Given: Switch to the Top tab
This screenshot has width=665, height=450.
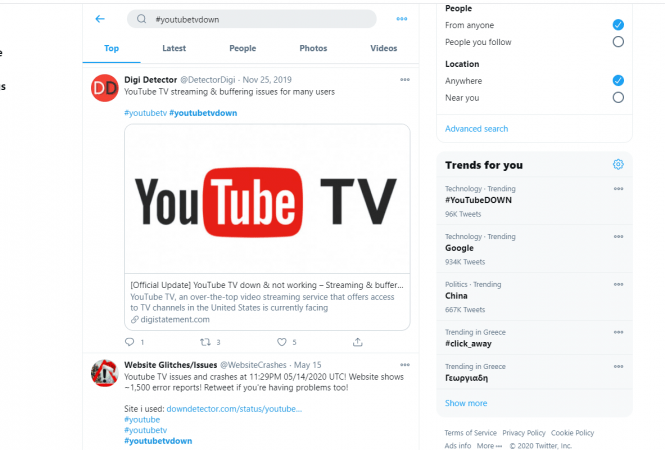Looking at the screenshot, I should coord(112,48).
